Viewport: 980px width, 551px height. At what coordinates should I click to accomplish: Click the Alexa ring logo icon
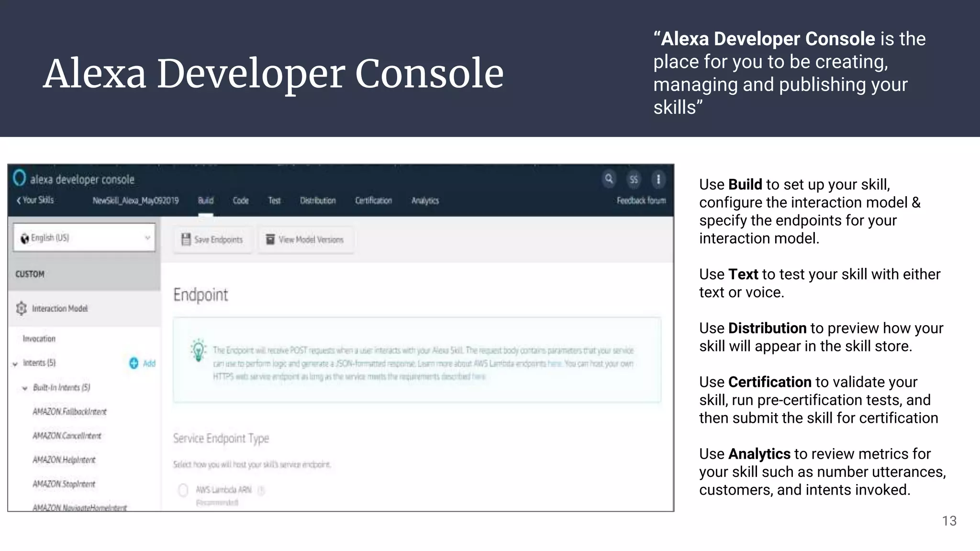point(19,178)
